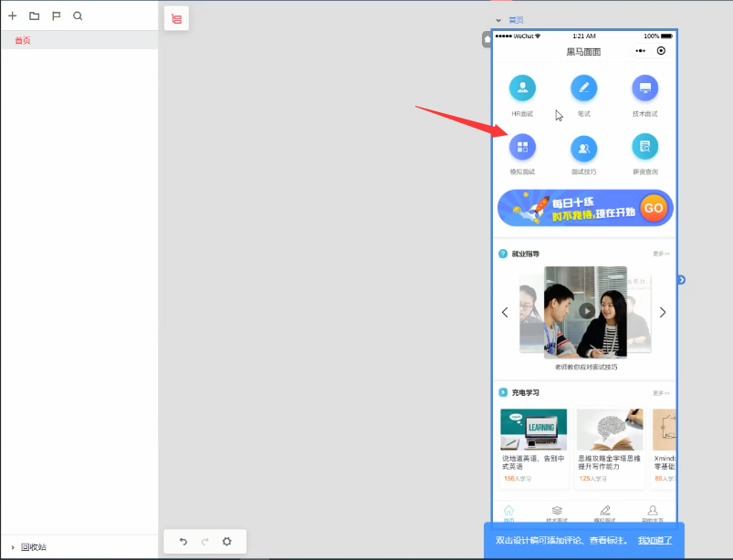This screenshot has height=560, width=733.
Task: Click the blue arrow on artboard right edge
Action: pos(682,280)
